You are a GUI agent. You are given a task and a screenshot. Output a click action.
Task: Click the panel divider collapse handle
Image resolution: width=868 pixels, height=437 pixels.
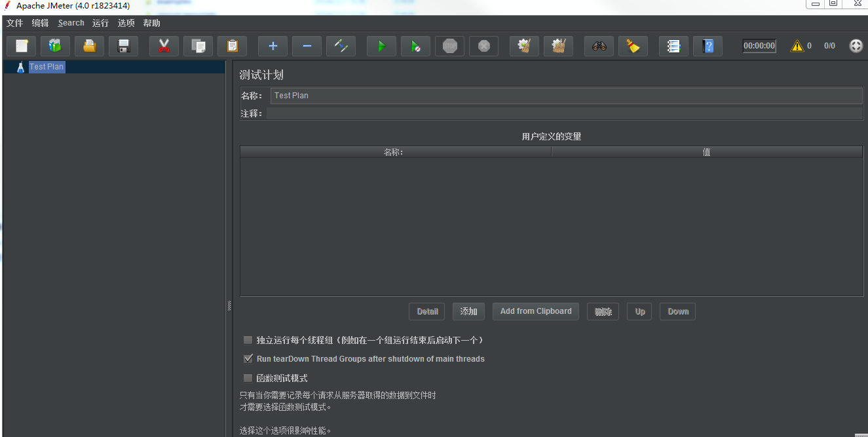tap(229, 305)
